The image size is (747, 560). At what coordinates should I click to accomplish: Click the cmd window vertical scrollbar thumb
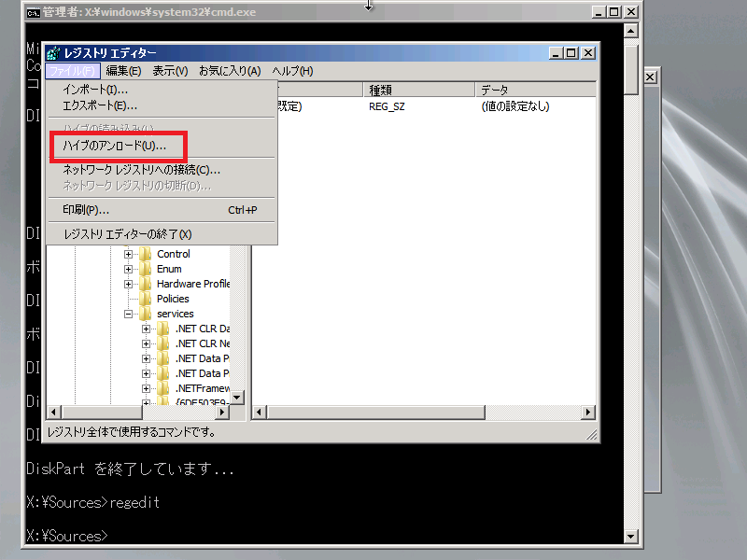[x=631, y=69]
